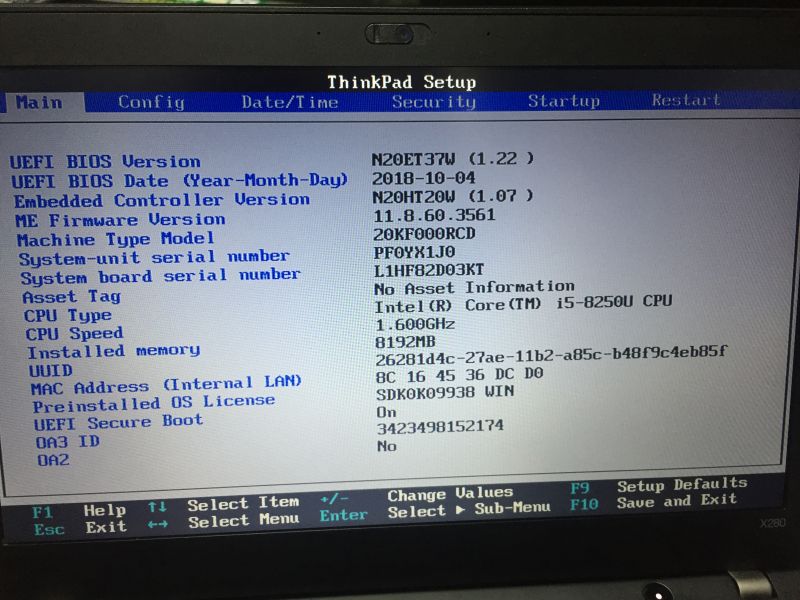800x600 pixels.
Task: Click the UEFI BIOS Version label
Action: tap(105, 161)
